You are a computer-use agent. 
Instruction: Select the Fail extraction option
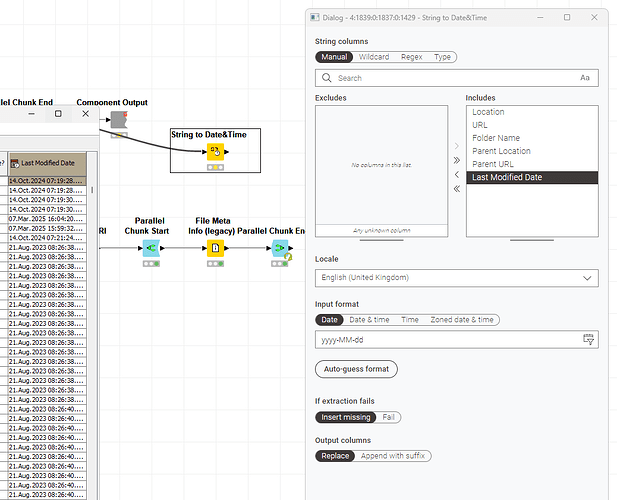pyautogui.click(x=389, y=417)
